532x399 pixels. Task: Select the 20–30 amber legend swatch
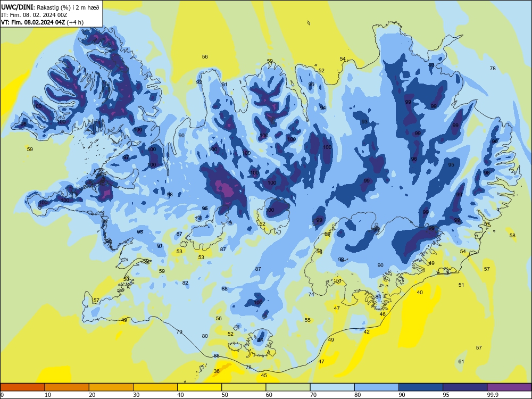(111, 387)
